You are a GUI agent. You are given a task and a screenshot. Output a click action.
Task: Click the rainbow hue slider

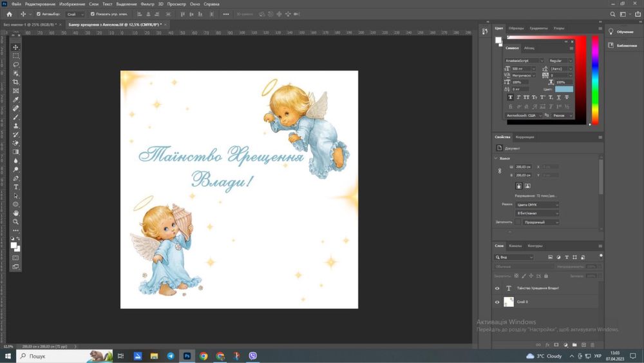pyautogui.click(x=594, y=80)
